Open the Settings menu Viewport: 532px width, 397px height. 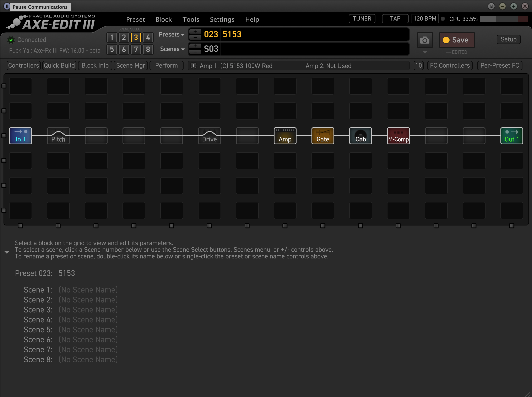coord(222,19)
